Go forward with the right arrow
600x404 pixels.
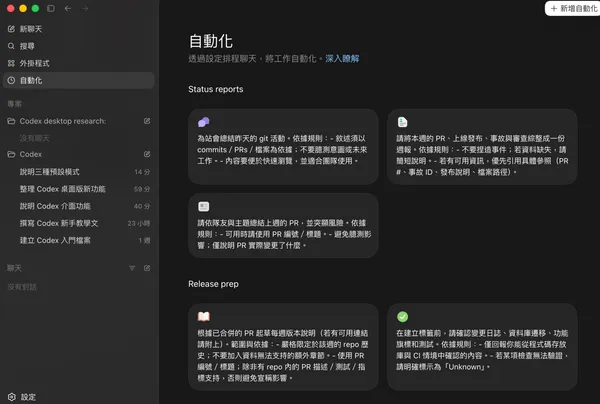click(85, 8)
